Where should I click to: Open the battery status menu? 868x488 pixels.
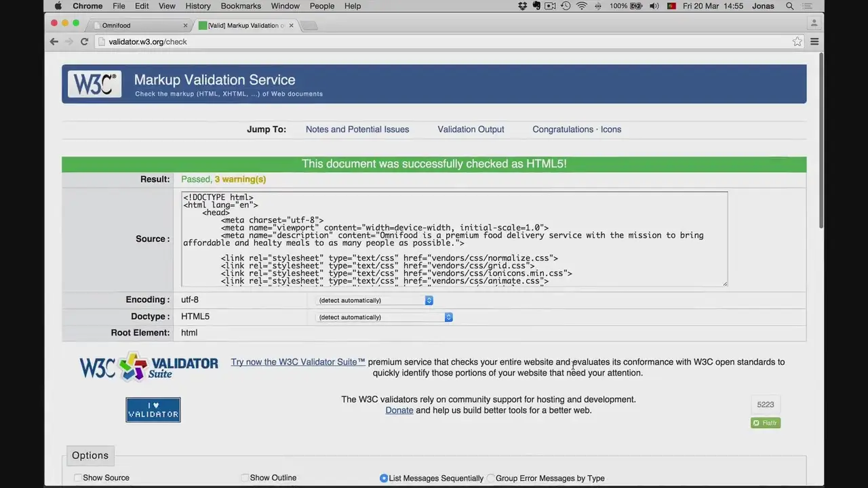[626, 6]
